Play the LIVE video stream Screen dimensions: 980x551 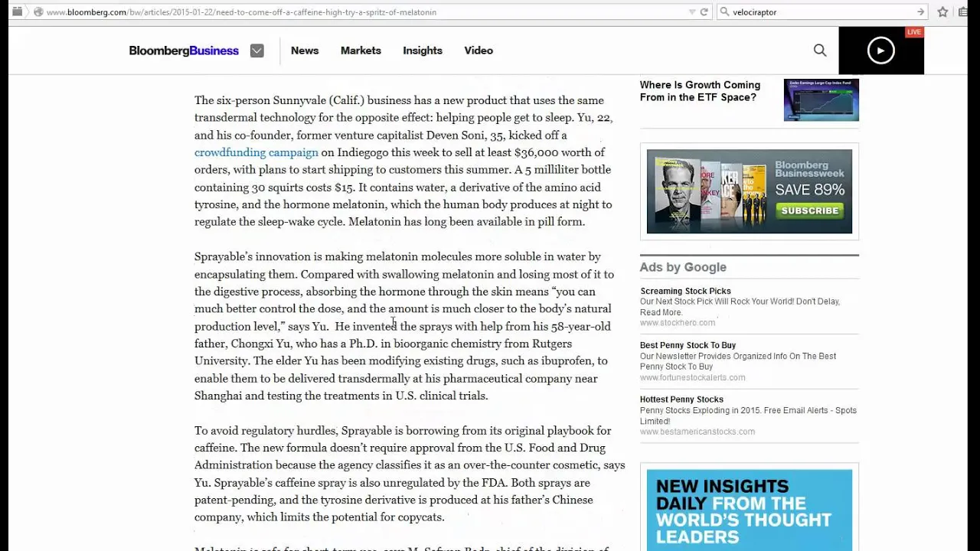click(881, 51)
